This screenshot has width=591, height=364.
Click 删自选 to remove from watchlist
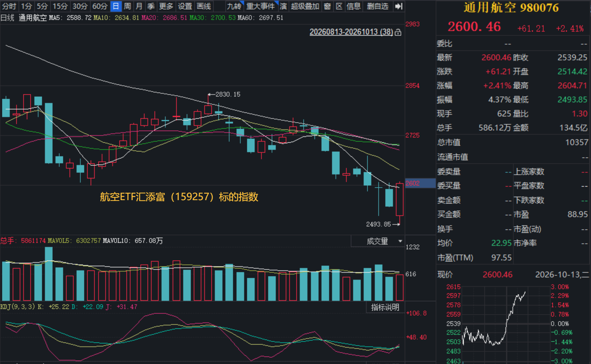[378, 6]
